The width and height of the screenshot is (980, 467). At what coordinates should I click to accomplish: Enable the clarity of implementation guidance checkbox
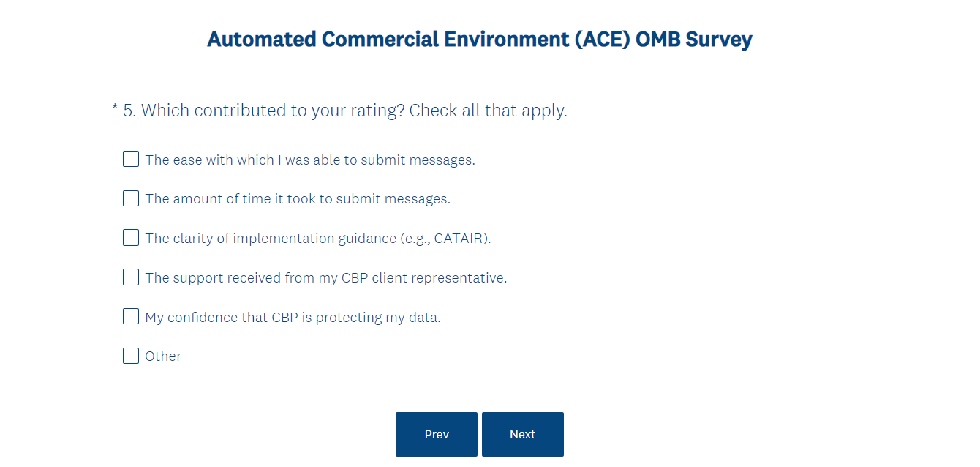[131, 238]
